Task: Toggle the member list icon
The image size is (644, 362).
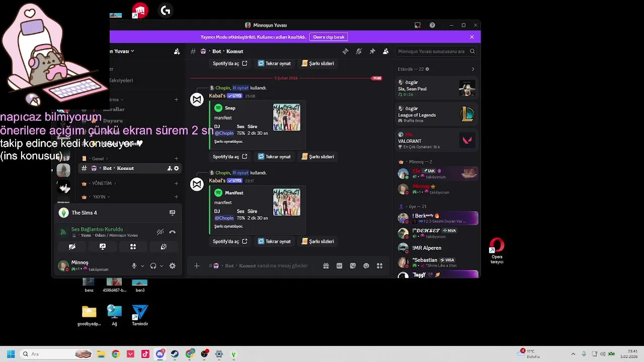Action: [x=385, y=51]
